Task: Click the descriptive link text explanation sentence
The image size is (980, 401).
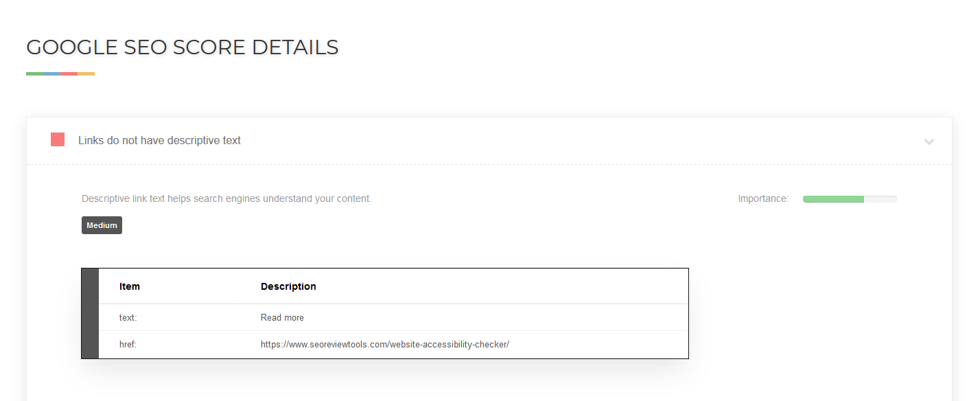Action: tap(226, 198)
